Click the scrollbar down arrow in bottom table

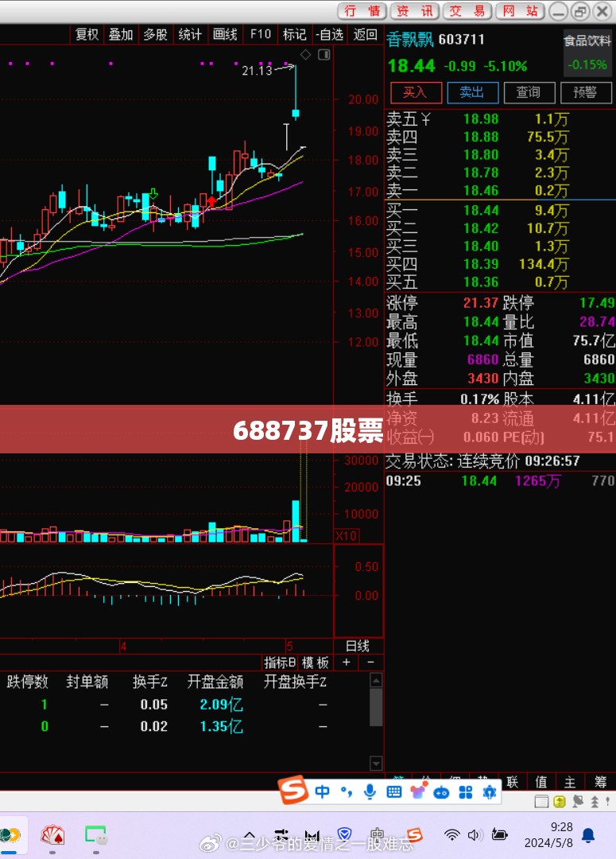(x=376, y=763)
